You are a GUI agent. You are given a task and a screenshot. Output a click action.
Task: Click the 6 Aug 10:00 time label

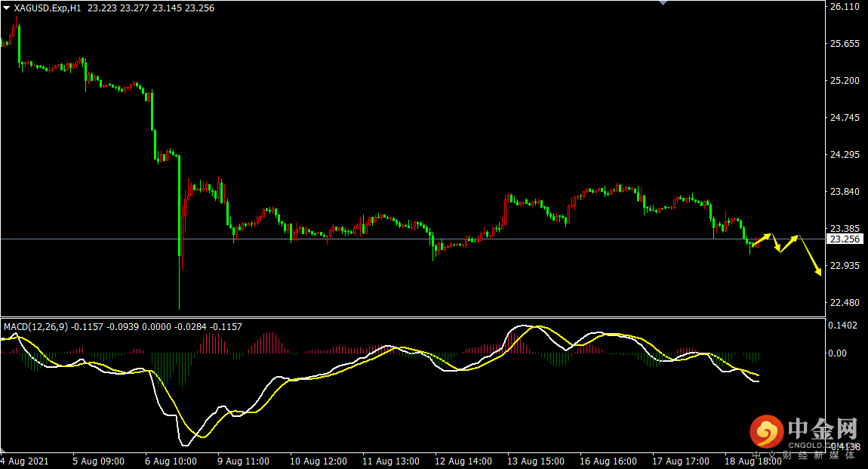pos(171,461)
